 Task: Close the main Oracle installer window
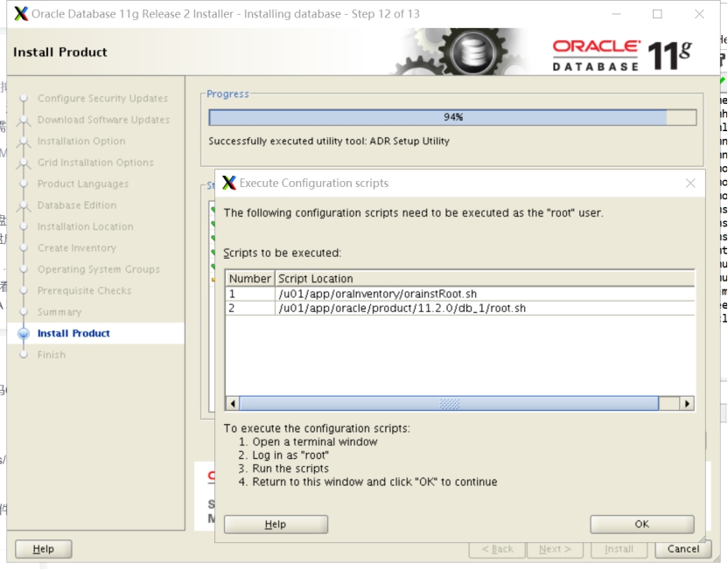tap(699, 14)
